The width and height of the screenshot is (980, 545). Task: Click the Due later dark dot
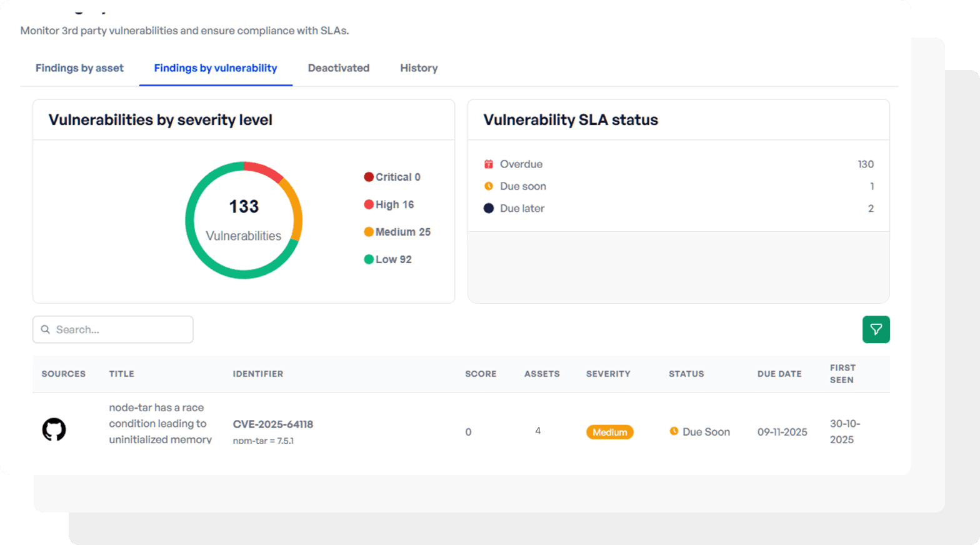(x=489, y=208)
